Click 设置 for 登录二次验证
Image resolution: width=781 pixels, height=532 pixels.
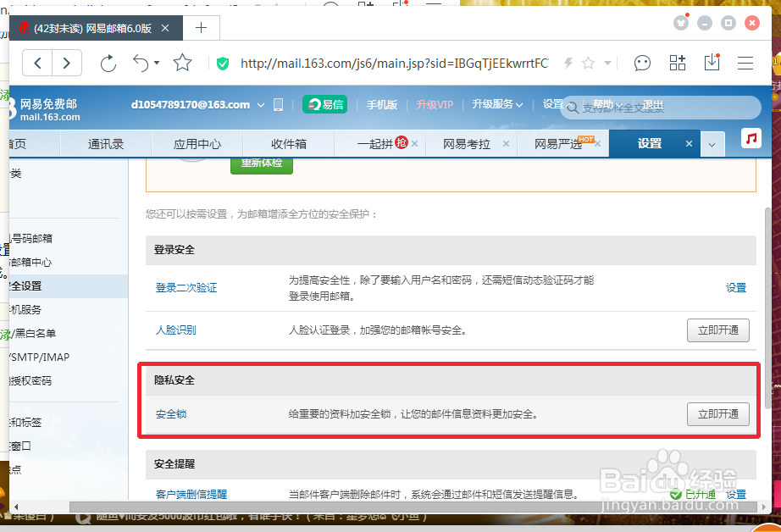point(736,287)
